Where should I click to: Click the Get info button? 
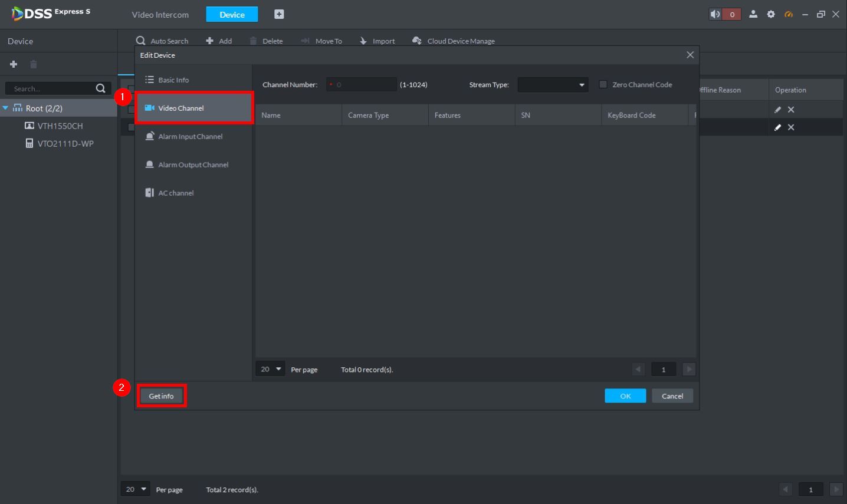click(161, 396)
